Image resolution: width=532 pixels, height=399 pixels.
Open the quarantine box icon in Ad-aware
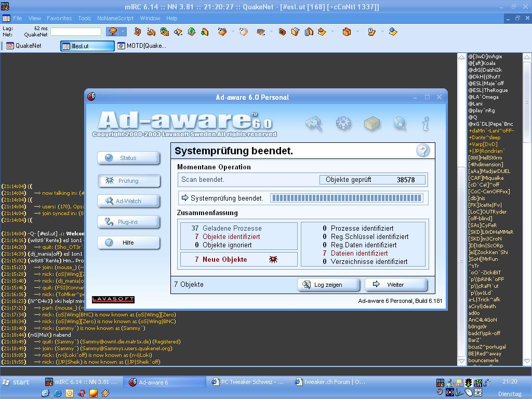371,124
